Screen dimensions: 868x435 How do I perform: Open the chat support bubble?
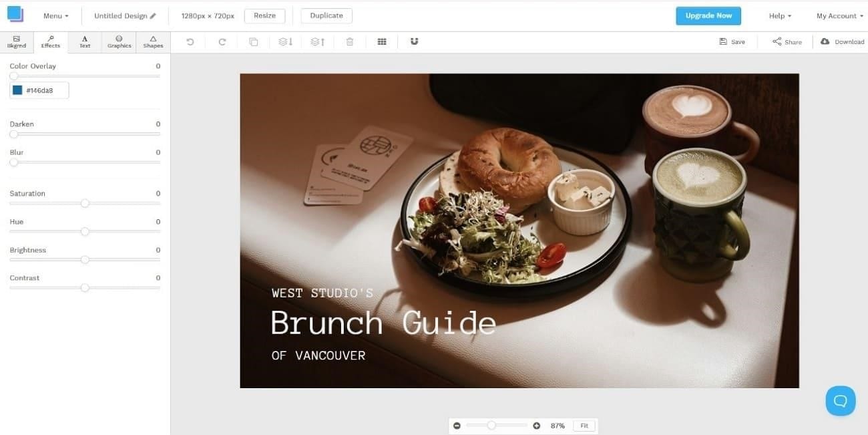(x=841, y=401)
